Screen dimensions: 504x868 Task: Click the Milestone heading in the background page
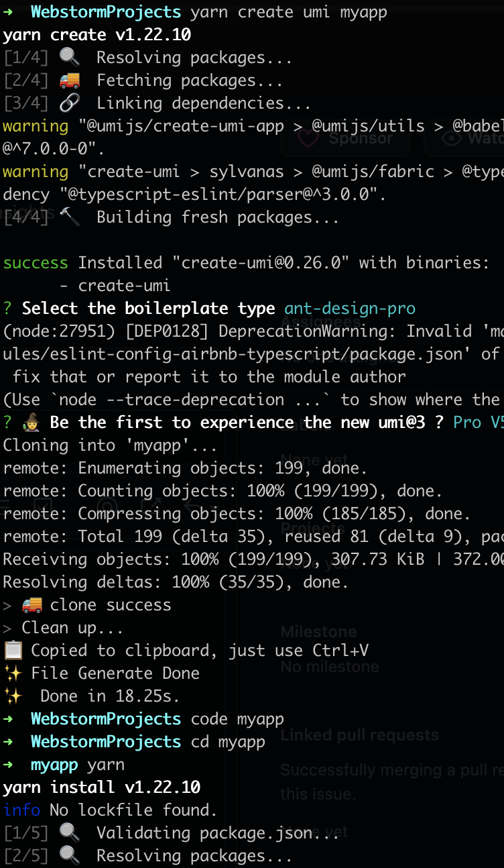pos(318,632)
